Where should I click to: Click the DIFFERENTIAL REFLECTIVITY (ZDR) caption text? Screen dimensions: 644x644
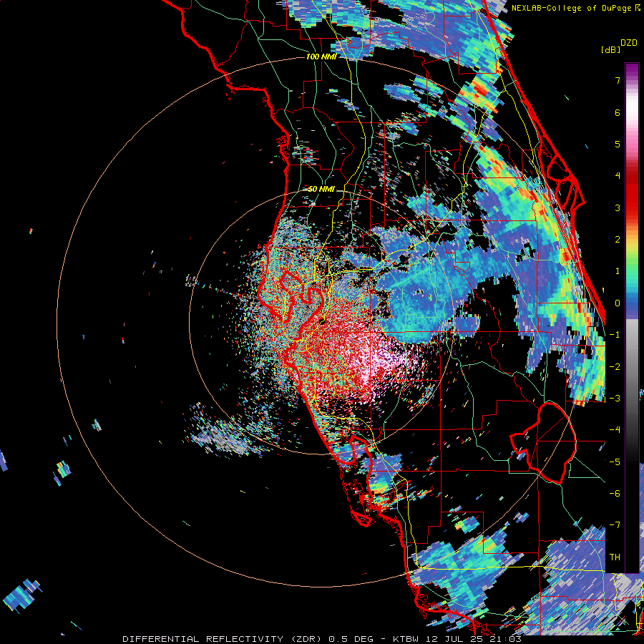click(223, 639)
